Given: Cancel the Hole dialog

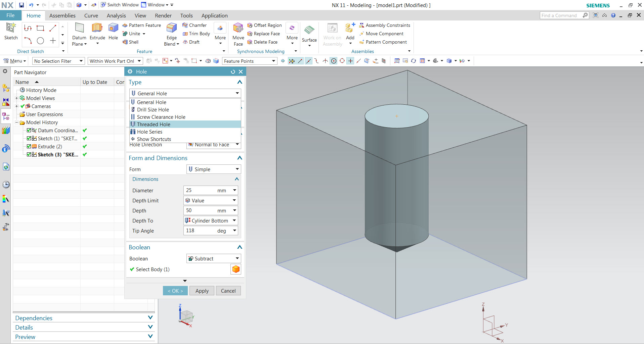Looking at the screenshot, I should pos(228,291).
